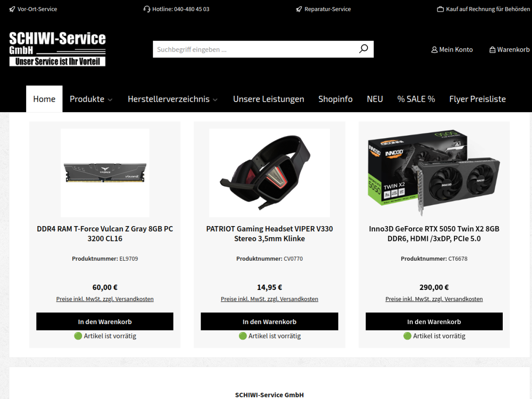Click the search magnifier icon
Image resolution: width=532 pixels, height=399 pixels.
[364, 49]
